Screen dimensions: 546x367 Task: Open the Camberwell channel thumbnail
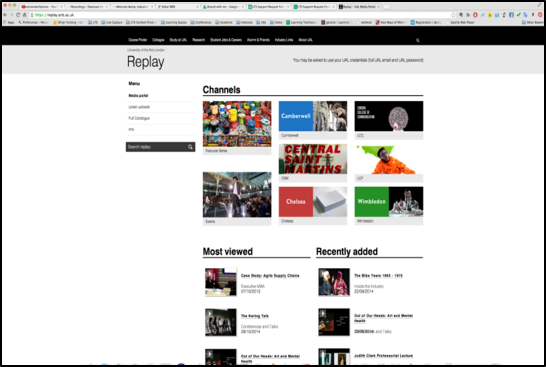pos(313,116)
